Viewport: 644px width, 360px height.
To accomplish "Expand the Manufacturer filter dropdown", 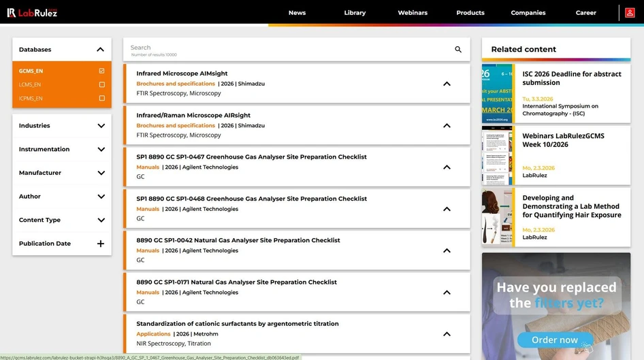I will click(x=101, y=173).
